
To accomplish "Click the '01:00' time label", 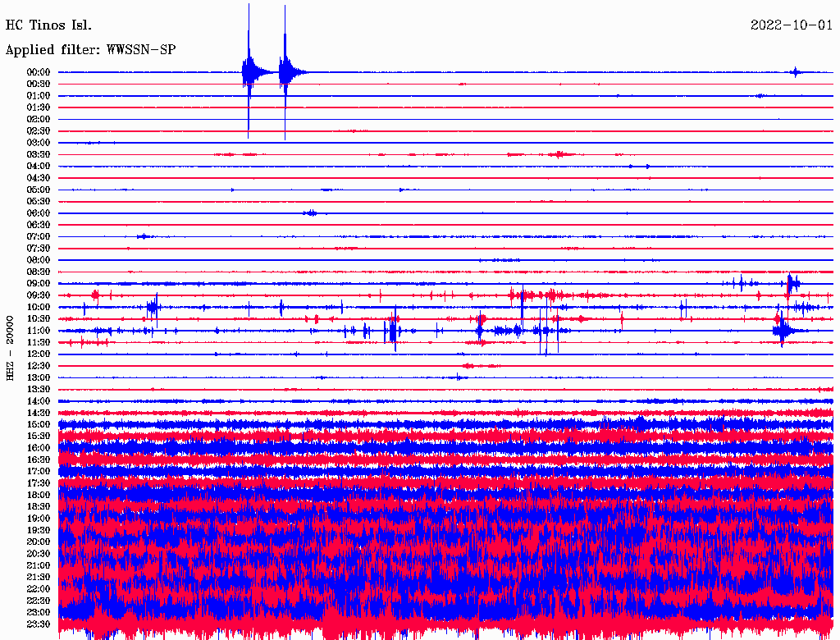I will [39, 96].
